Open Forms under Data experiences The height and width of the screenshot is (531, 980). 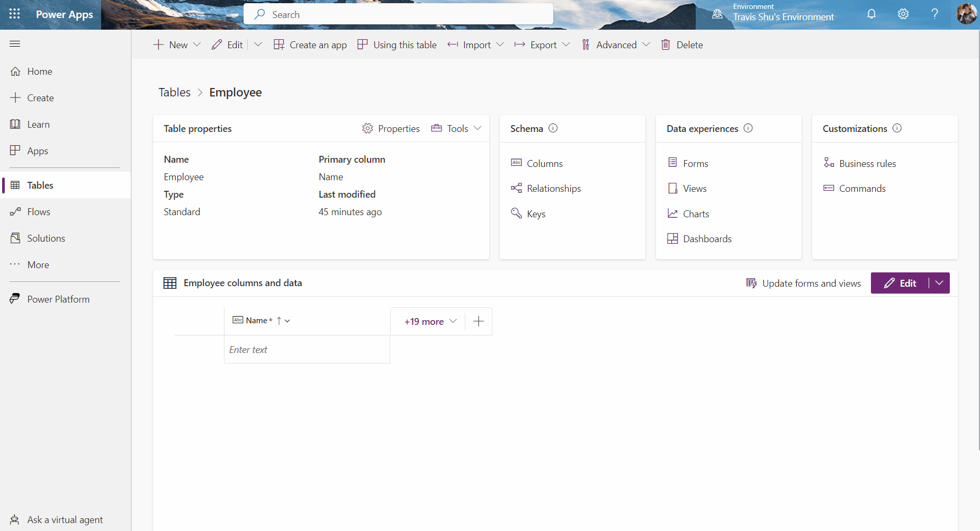coord(695,163)
